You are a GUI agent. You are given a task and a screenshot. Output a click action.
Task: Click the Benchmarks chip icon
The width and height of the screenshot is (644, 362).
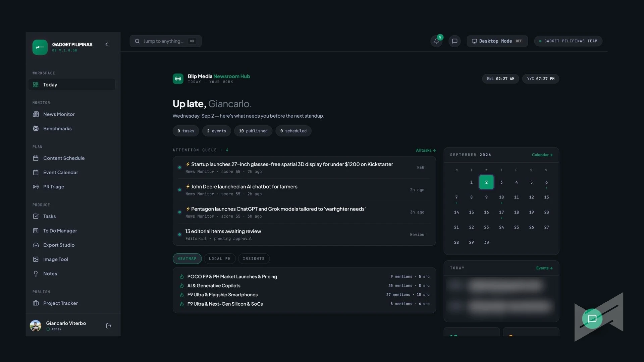pyautogui.click(x=36, y=129)
